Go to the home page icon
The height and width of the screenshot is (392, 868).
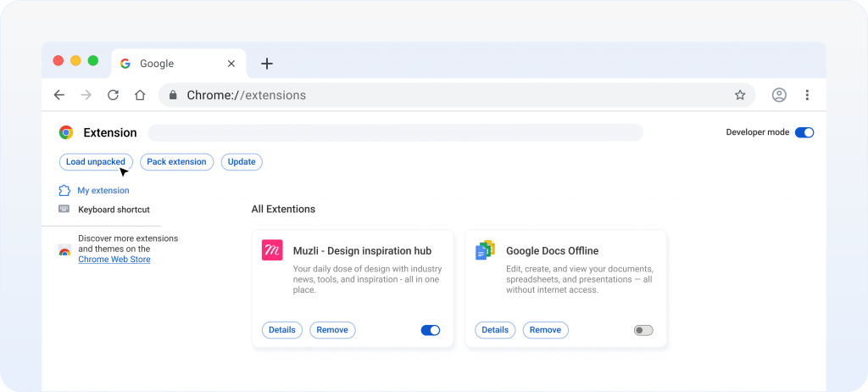[140, 95]
